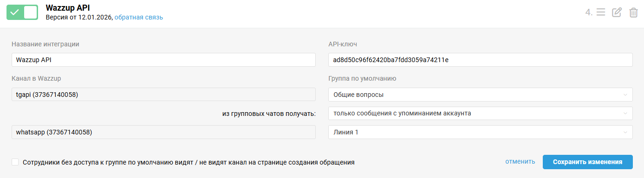Viewport: 644px width, 178px height.
Task: Click the Название интеграции input field
Action: 163,60
